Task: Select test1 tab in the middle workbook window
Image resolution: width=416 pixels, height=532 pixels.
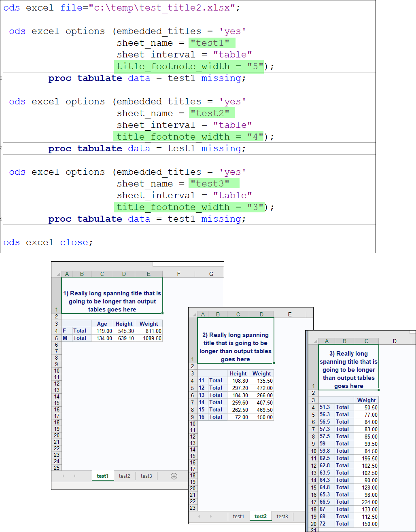Action: click(x=238, y=517)
